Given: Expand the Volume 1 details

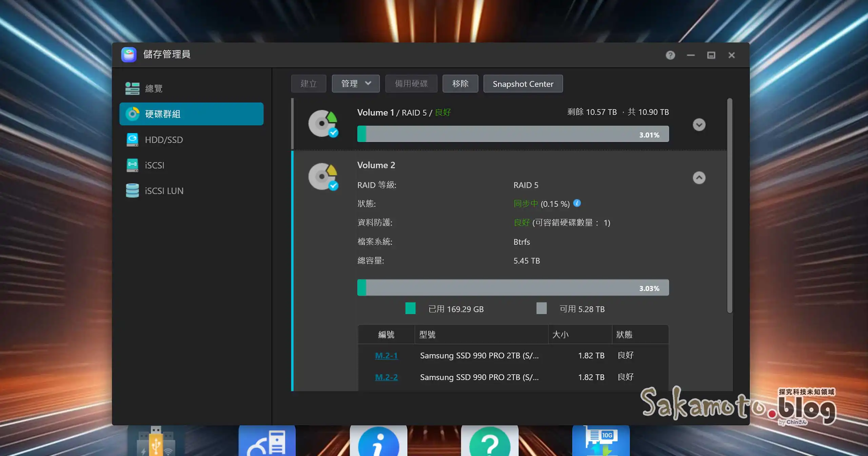Looking at the screenshot, I should coord(699,125).
